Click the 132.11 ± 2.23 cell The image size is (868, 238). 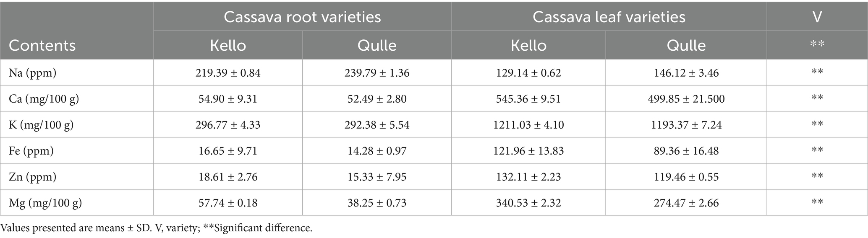click(x=528, y=177)
